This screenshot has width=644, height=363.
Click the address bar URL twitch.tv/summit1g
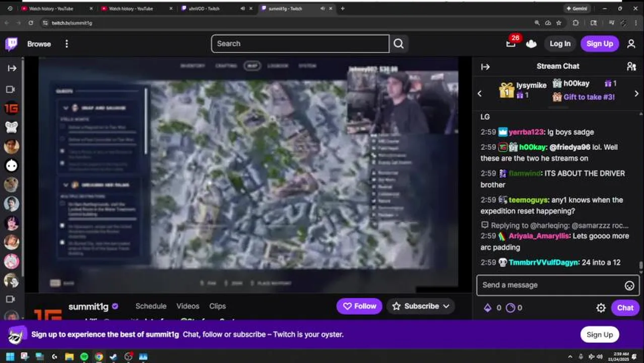pos(72,23)
